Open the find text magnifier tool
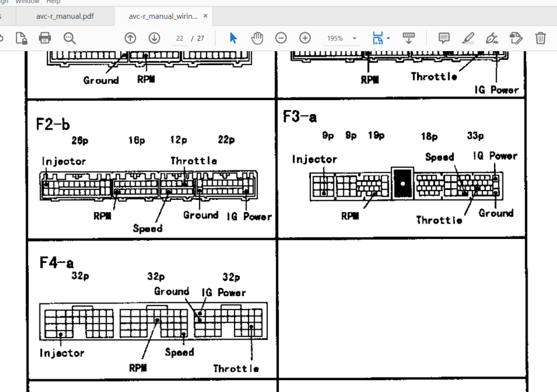557x392 pixels. point(69,38)
